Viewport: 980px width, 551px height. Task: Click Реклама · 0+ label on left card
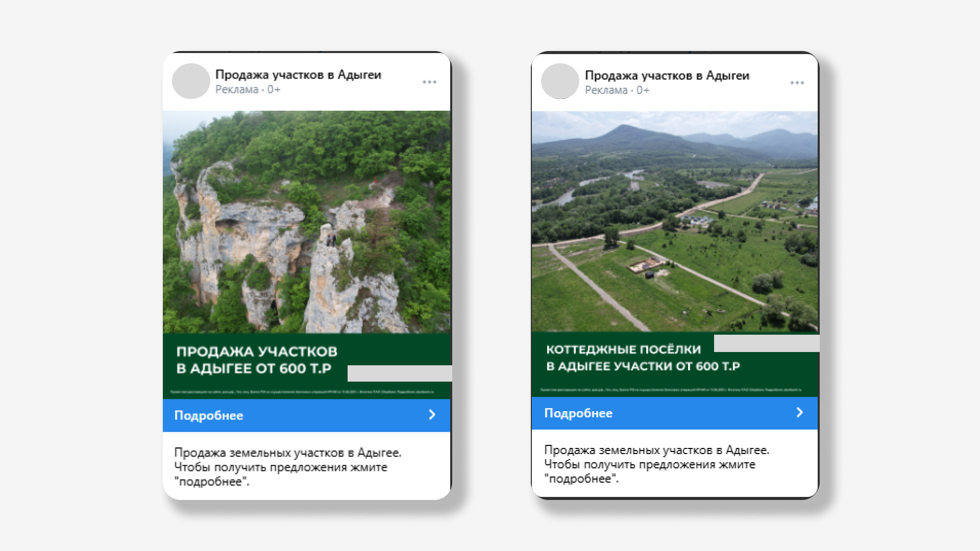[248, 90]
